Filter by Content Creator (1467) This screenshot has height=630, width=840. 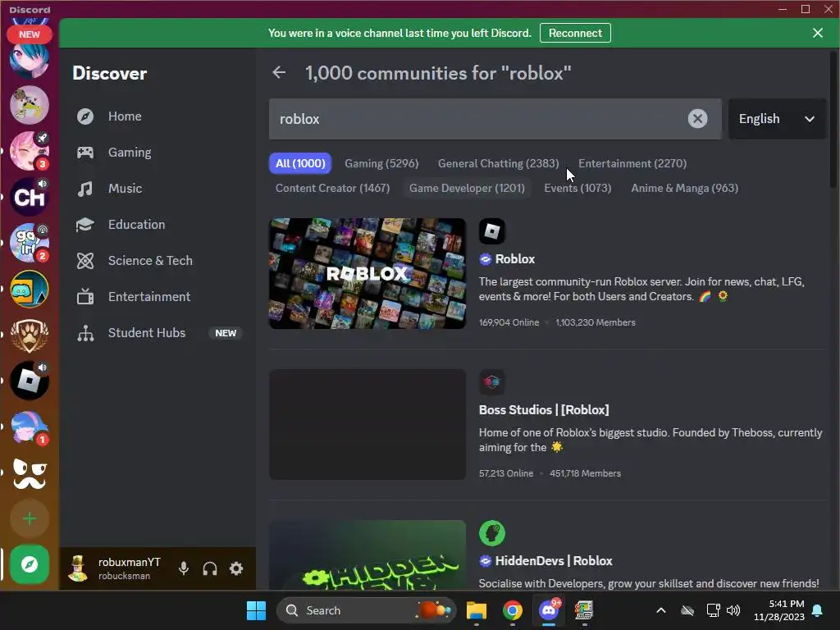[x=332, y=188]
